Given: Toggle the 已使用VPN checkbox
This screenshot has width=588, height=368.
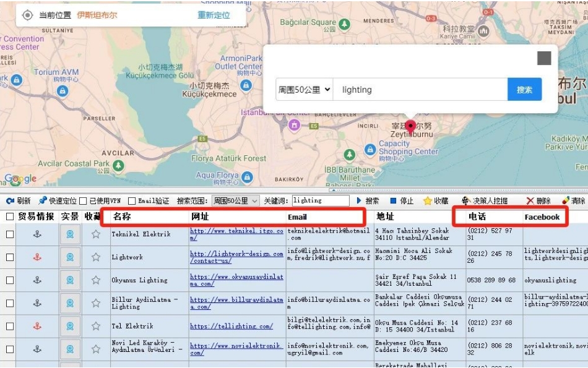Looking at the screenshot, I should pyautogui.click(x=83, y=201).
